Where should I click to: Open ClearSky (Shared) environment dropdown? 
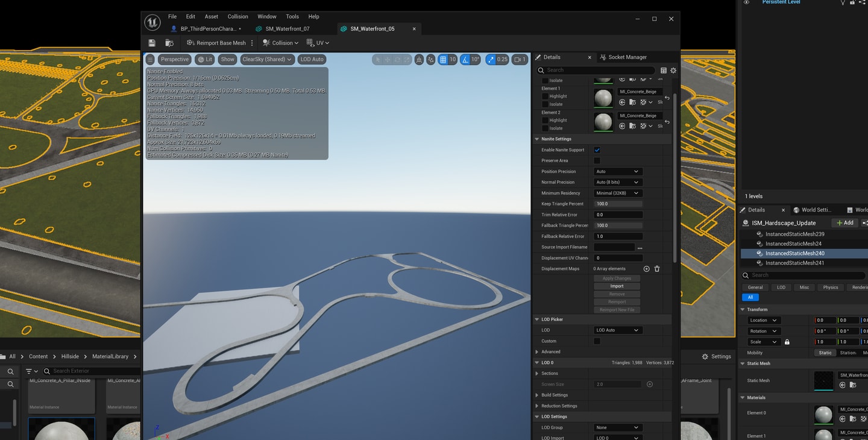tap(267, 59)
